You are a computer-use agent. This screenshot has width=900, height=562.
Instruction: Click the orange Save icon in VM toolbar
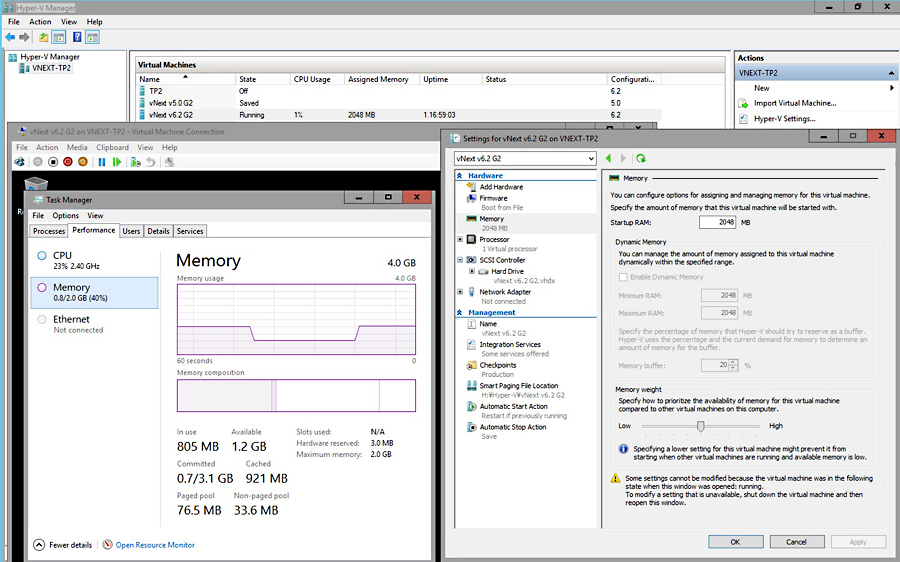pyautogui.click(x=83, y=162)
